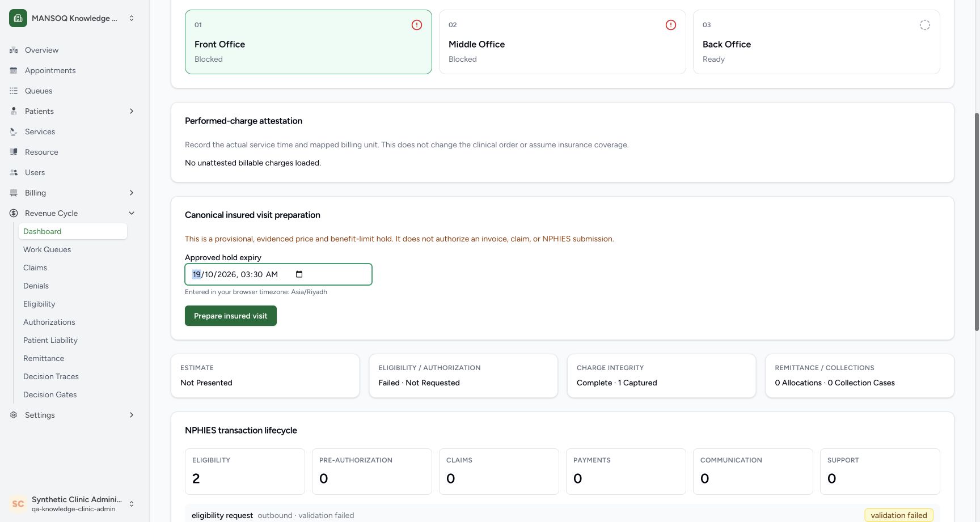Click the Eligibility count 2 tile
Viewport: 980px width, 522px height.
click(x=245, y=472)
